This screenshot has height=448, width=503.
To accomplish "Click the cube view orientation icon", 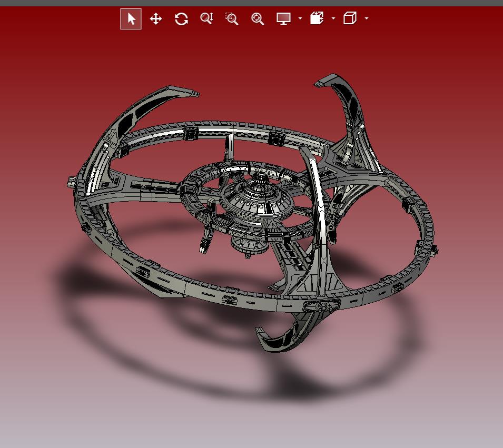I will [350, 18].
